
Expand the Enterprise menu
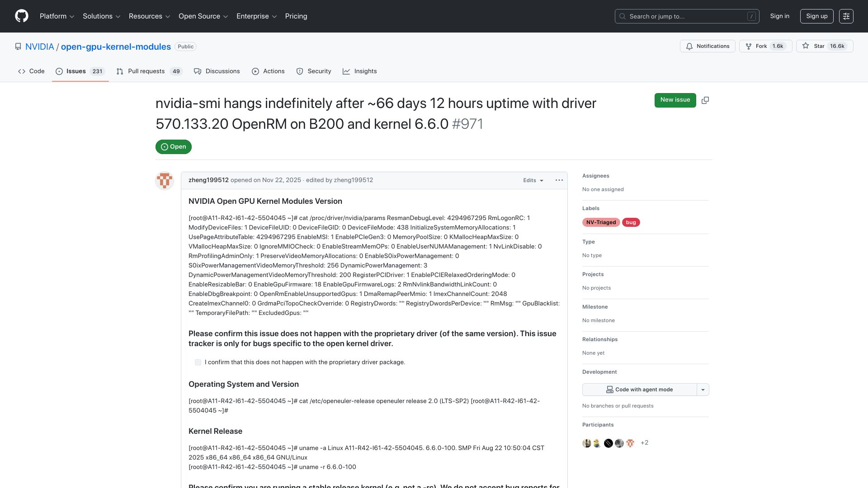tap(257, 16)
